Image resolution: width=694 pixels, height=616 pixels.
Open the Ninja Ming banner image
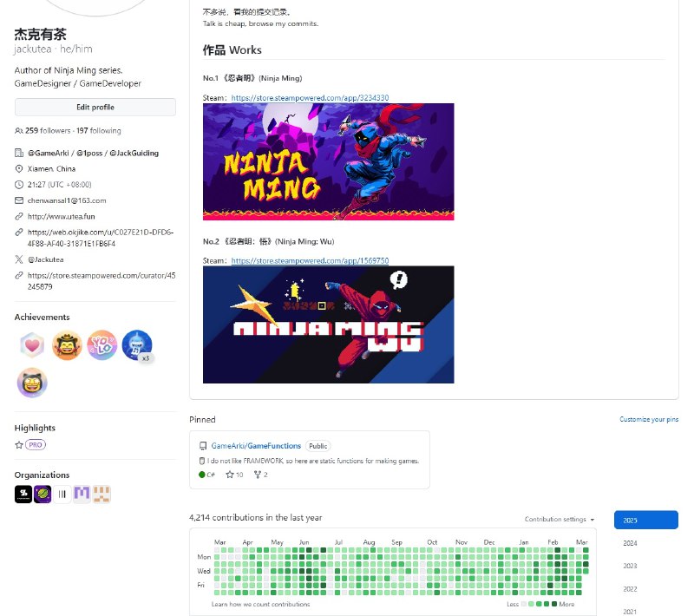tap(329, 161)
